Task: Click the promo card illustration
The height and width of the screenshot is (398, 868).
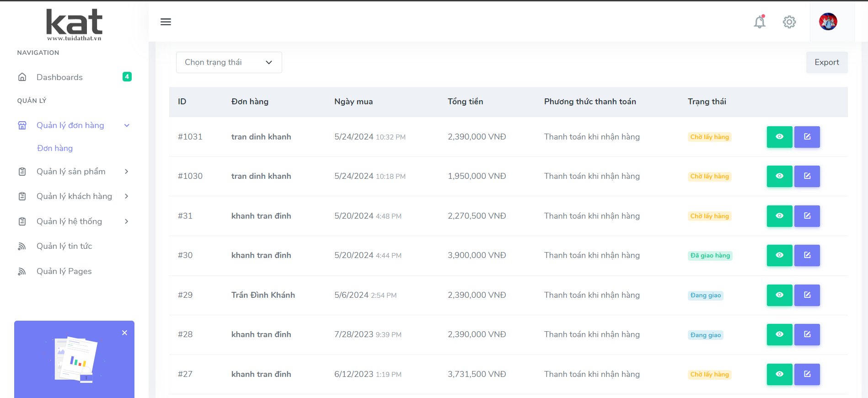Action: click(x=74, y=360)
